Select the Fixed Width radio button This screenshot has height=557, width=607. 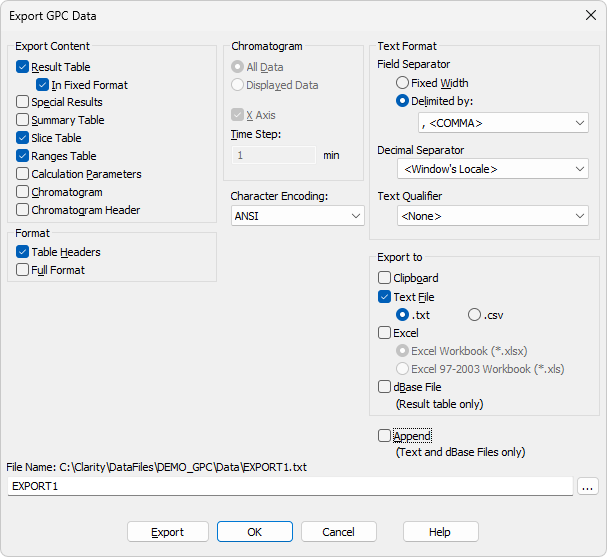point(402,83)
